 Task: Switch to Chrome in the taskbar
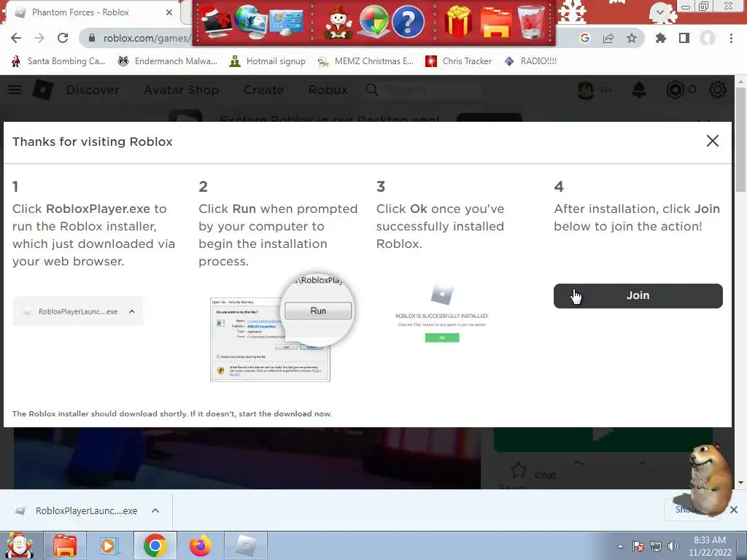(155, 545)
